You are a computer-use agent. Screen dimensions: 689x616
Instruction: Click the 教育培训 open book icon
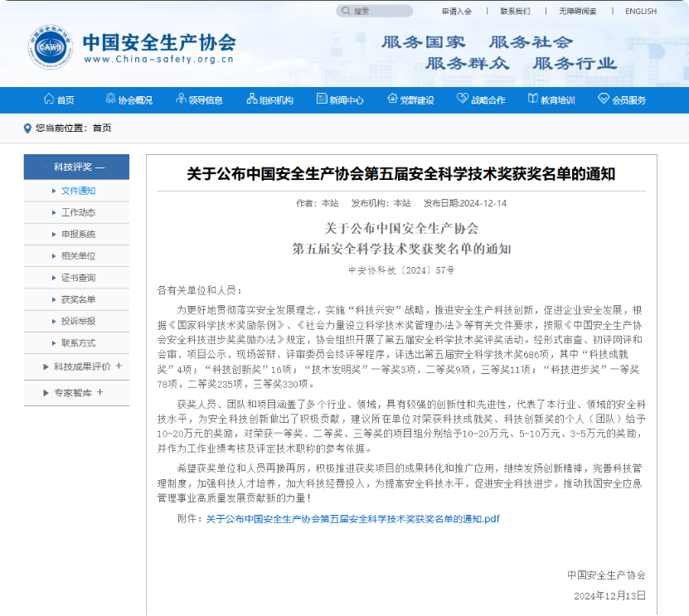coord(533,99)
